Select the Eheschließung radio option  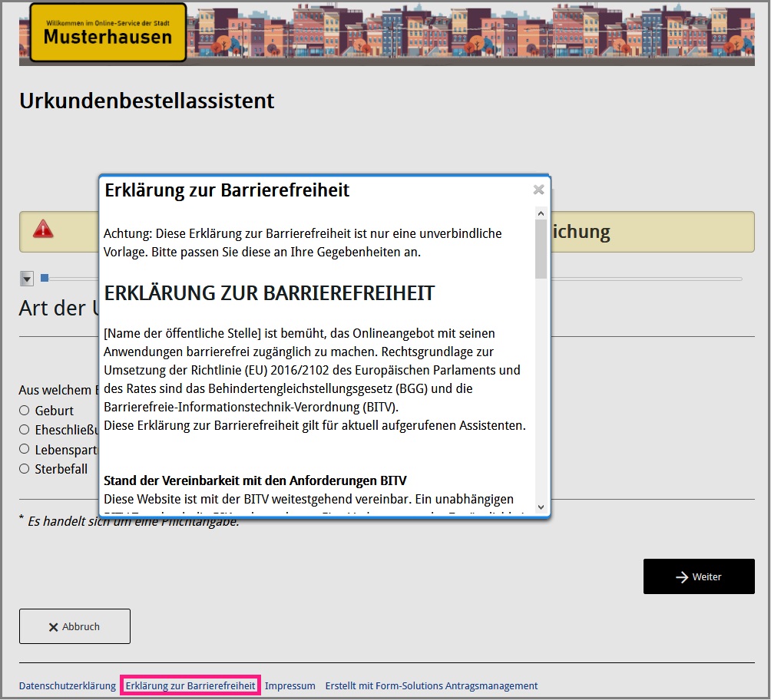(x=25, y=430)
